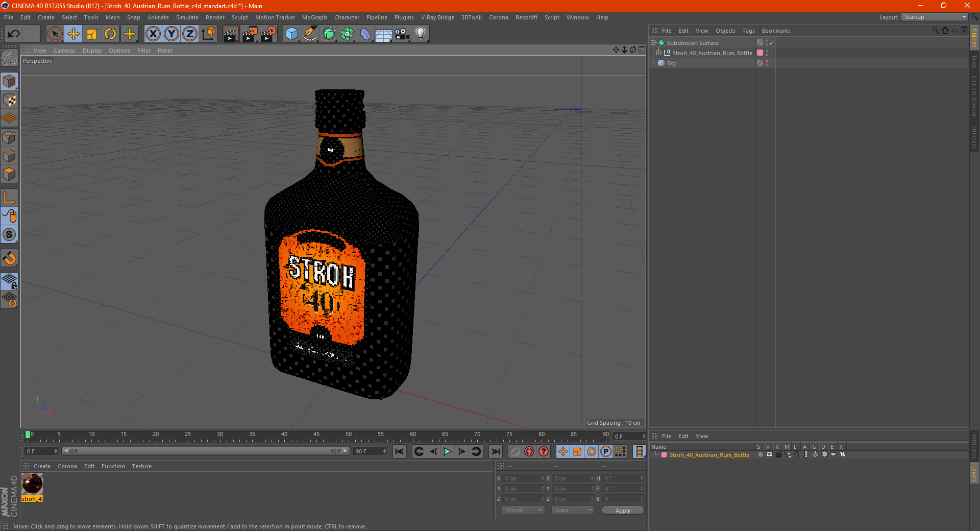The height and width of the screenshot is (531, 980).
Task: Enable the Axis tool
Action: click(9, 198)
